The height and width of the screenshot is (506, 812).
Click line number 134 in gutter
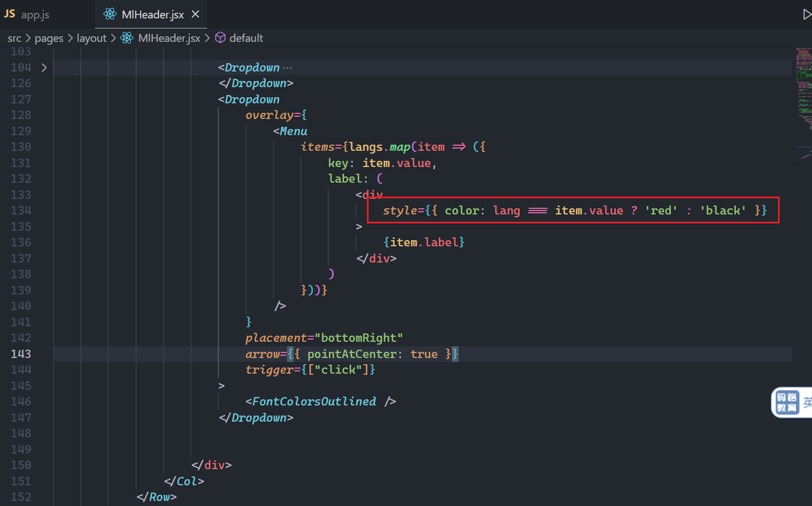pyautogui.click(x=21, y=211)
